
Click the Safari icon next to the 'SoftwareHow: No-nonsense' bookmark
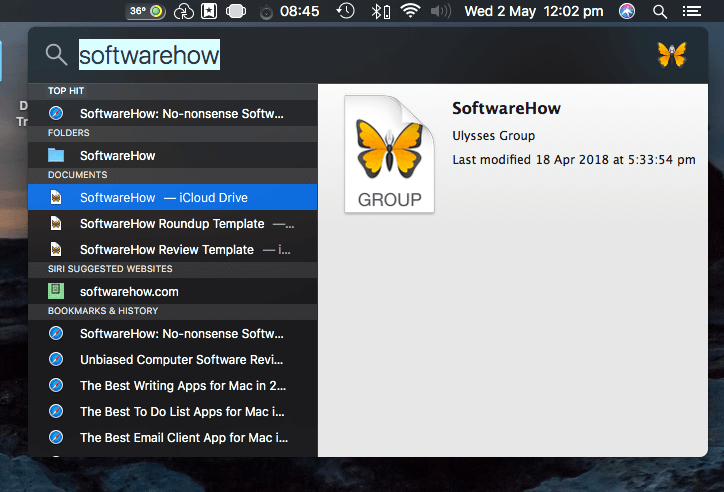tap(56, 333)
